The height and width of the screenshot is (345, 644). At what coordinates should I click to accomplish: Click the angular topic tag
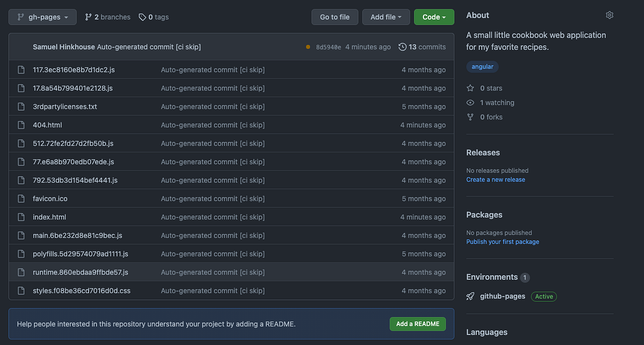point(482,67)
